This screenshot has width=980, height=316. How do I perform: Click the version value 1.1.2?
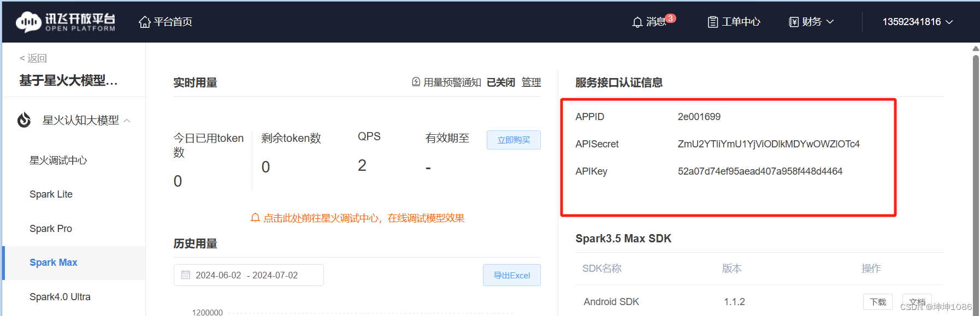tap(734, 302)
